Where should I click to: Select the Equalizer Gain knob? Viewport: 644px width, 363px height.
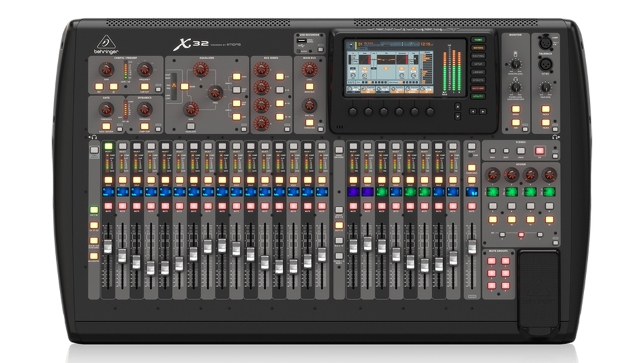pyautogui.click(x=191, y=109)
